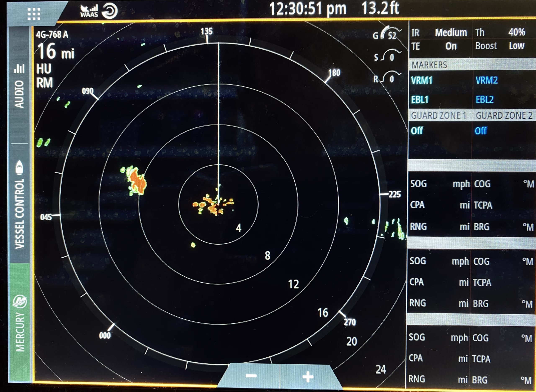Select the EBL2 marker
536x392 pixels.
[x=484, y=99]
